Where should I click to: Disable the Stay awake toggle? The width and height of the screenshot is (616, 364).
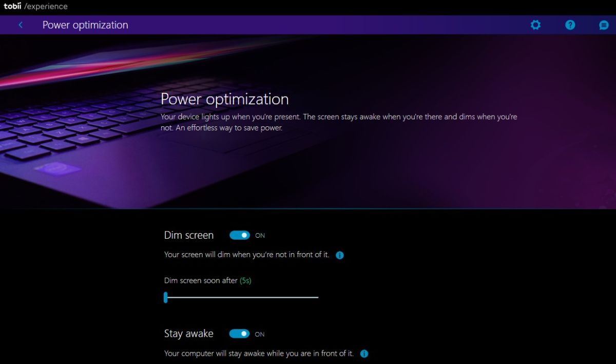(239, 334)
